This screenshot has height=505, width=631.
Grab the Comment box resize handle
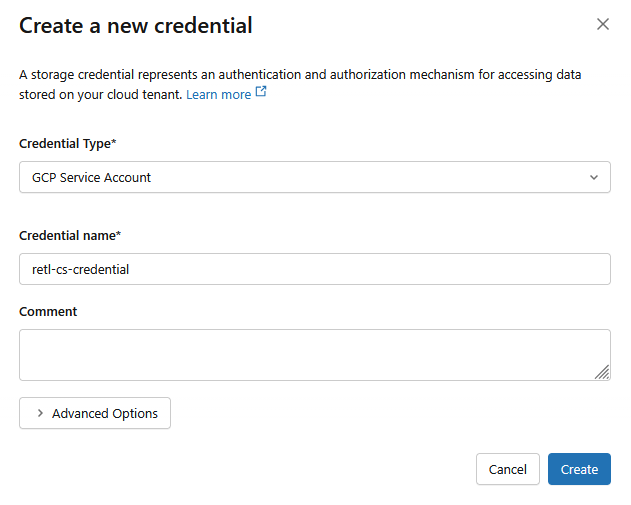pyautogui.click(x=602, y=372)
